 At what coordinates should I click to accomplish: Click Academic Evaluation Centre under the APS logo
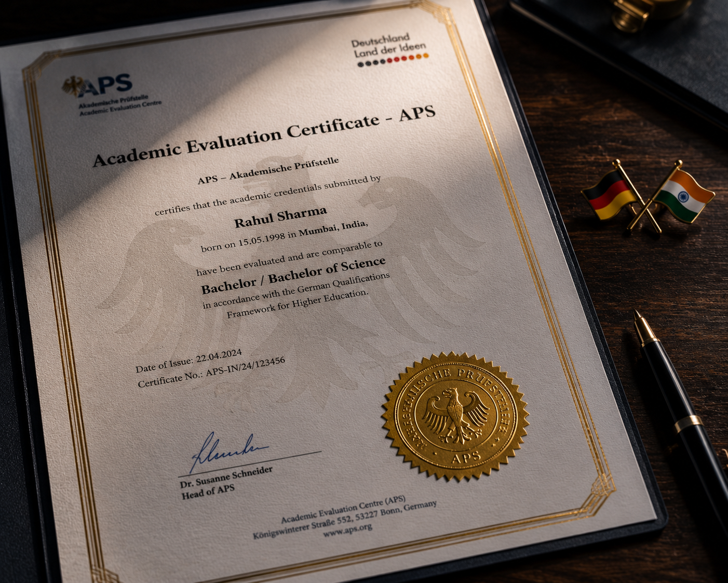pyautogui.click(x=120, y=108)
